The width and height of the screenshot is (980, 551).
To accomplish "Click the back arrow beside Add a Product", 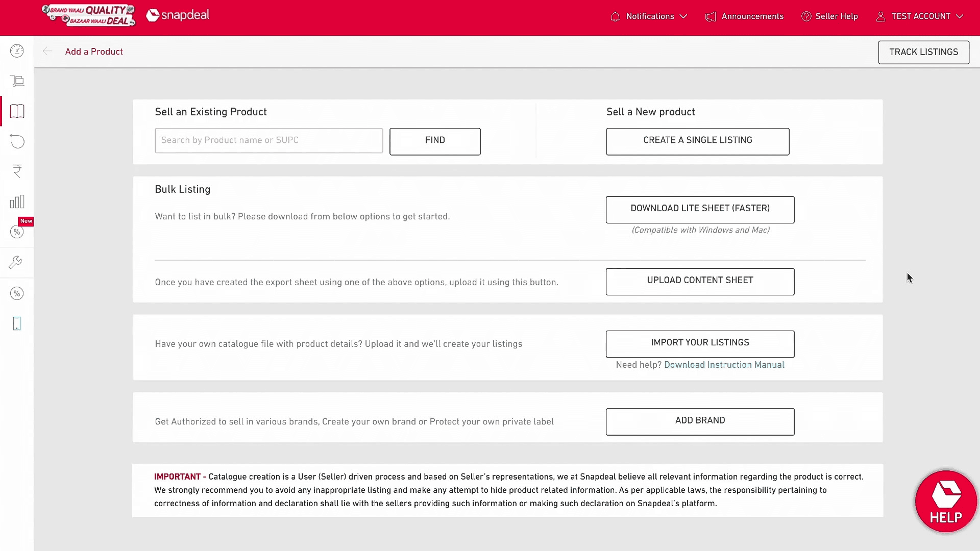I will tap(47, 51).
